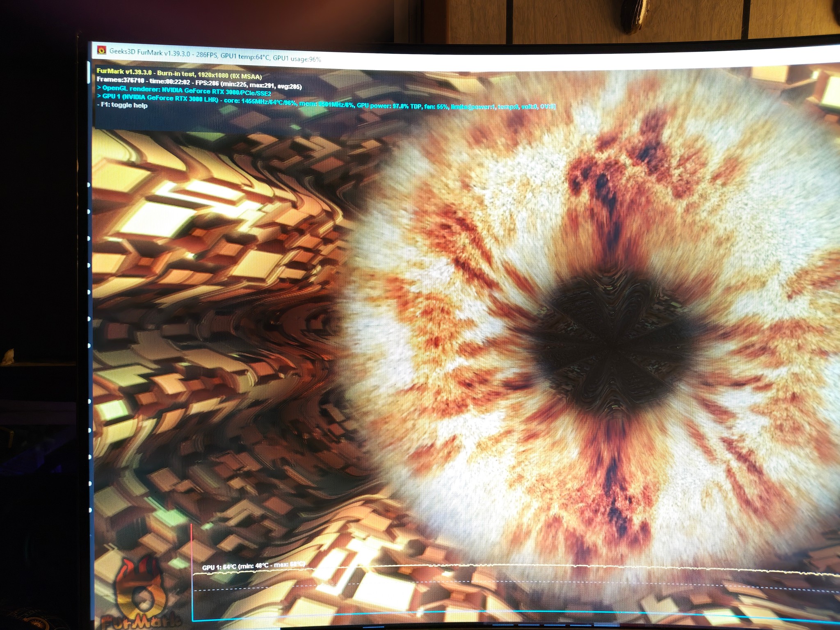Click the 'GPU 1 (NVIDIA GeForce RTX 3080 LHR)' line
The width and height of the screenshot is (840, 630).
point(326,102)
